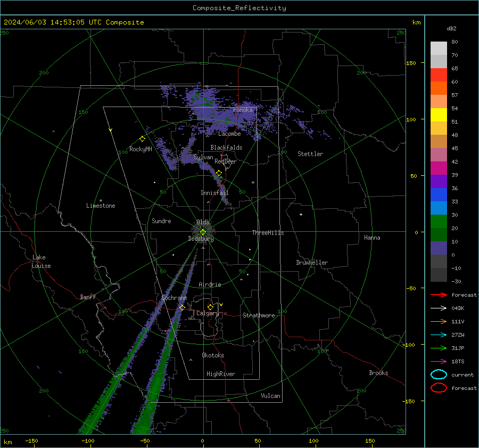Click bright green swatch between 30 and 20 dBZ
Viewport: 479px width, 448px height.
[439, 222]
